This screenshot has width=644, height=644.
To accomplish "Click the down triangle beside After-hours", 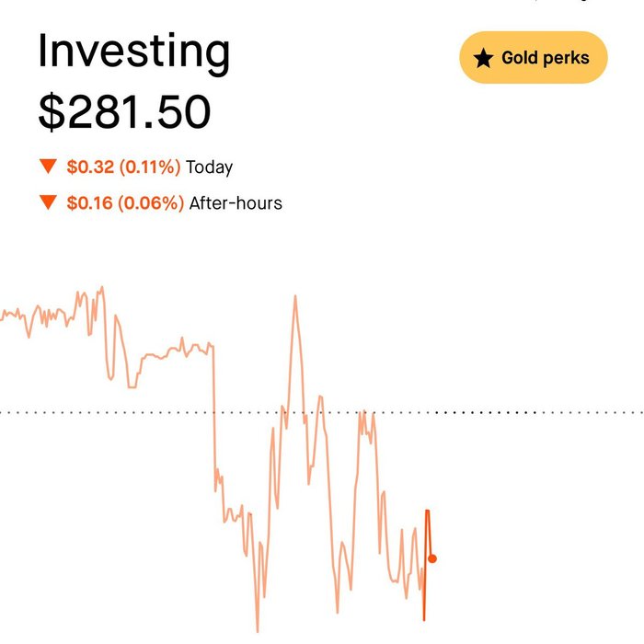I will pyautogui.click(x=48, y=202).
